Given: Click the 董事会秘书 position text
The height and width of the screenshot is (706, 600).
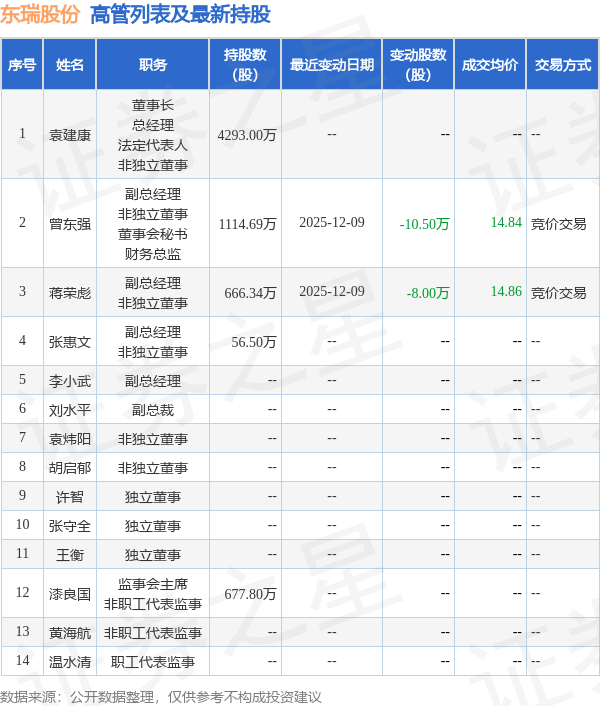Looking at the screenshot, I should pyautogui.click(x=153, y=234).
